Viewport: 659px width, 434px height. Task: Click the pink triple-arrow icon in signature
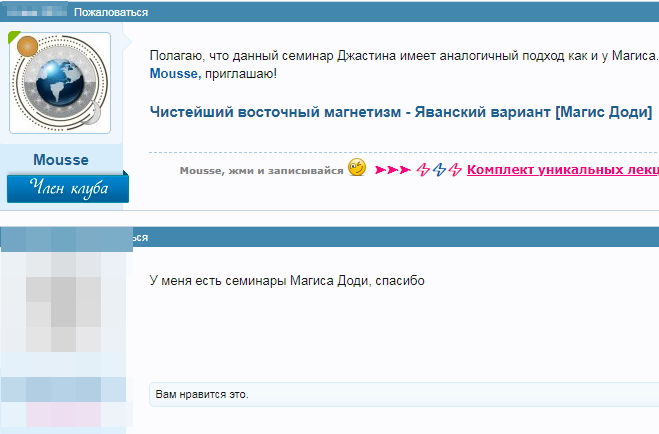(x=392, y=170)
